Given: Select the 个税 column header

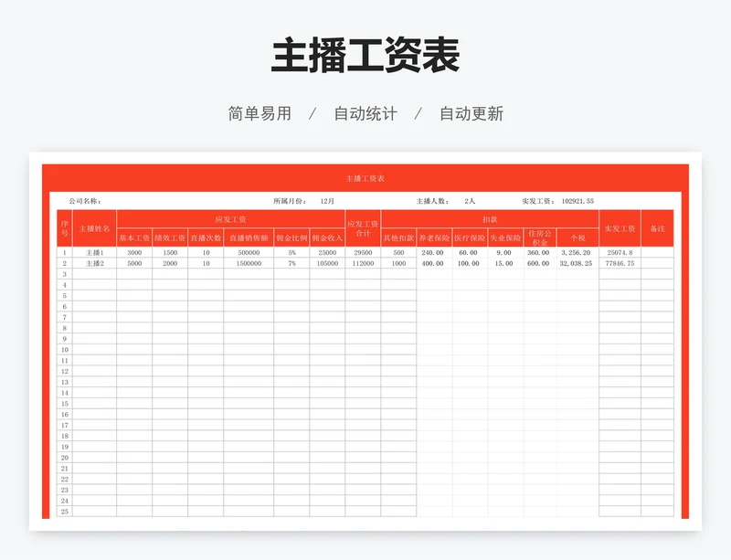Looking at the screenshot, I should click(x=577, y=238).
